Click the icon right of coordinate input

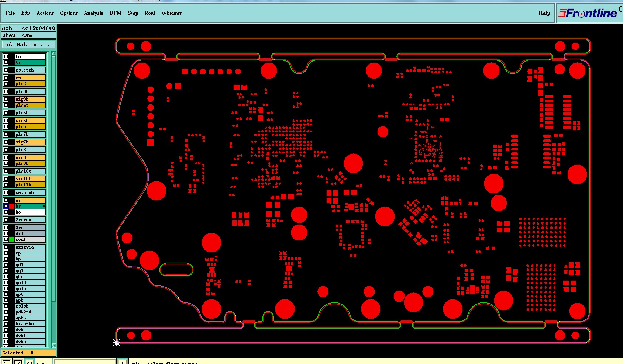[123, 363]
